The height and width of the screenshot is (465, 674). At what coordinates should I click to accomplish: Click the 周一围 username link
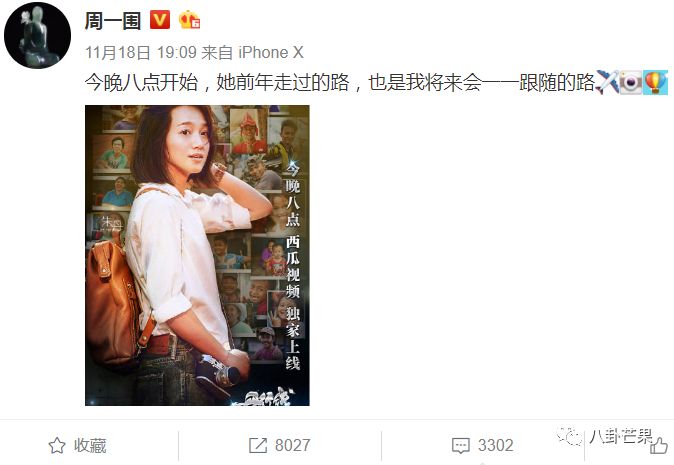113,20
